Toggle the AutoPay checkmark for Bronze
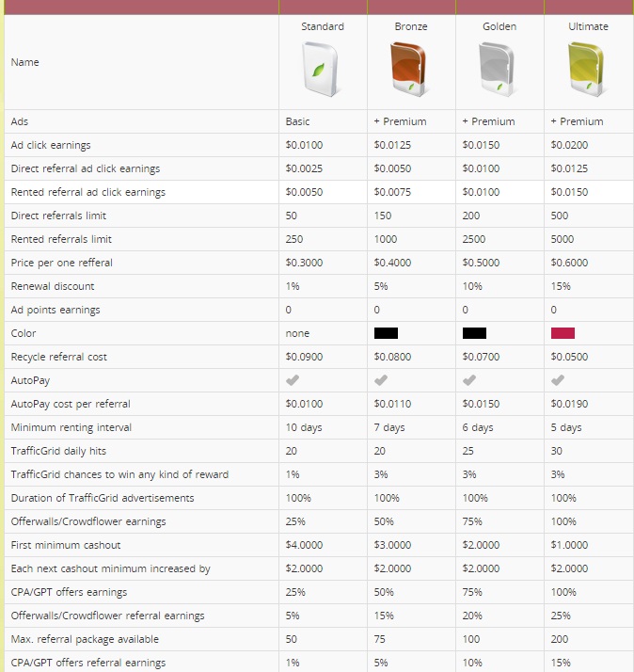The height and width of the screenshot is (672, 634). [381, 380]
